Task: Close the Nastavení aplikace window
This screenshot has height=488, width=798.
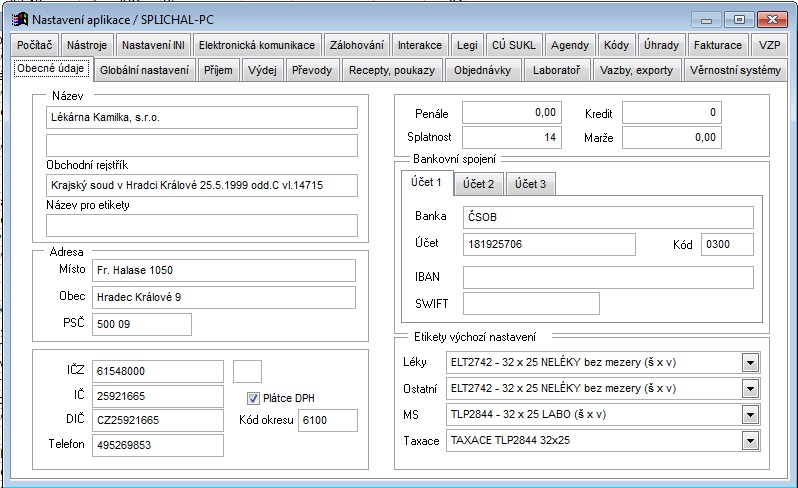Action: 768,19
